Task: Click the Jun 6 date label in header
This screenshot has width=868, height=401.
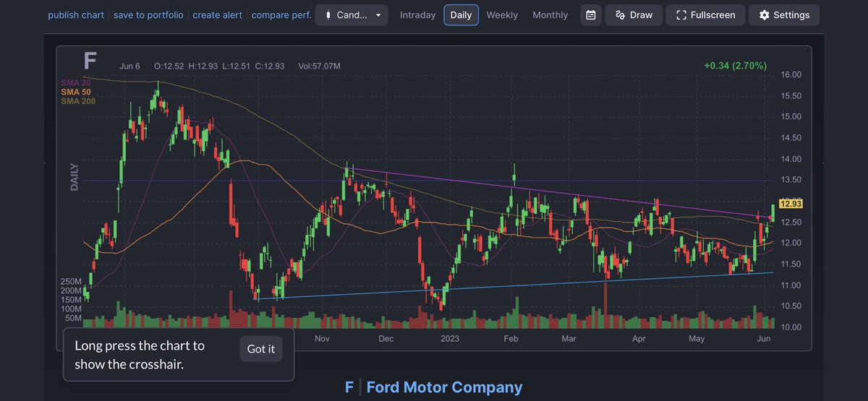Action: pyautogui.click(x=130, y=66)
